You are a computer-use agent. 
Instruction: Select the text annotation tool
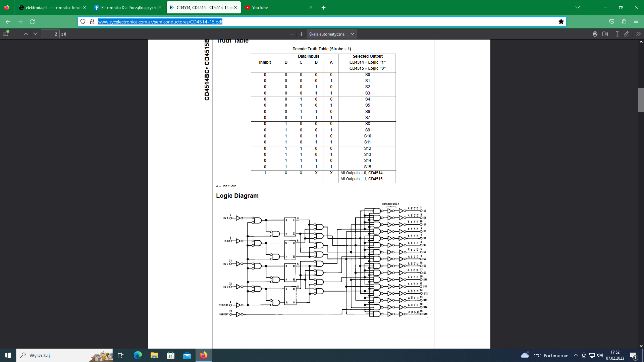point(617,34)
